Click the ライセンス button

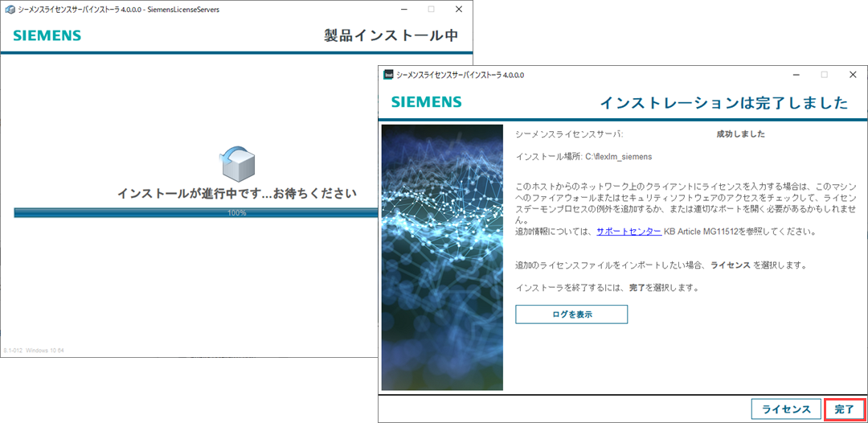click(786, 409)
